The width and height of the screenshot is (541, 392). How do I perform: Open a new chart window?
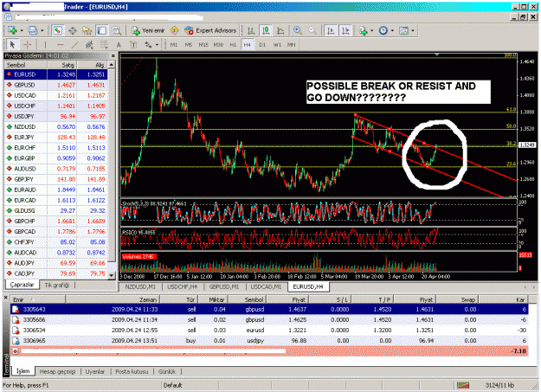pos(12,30)
